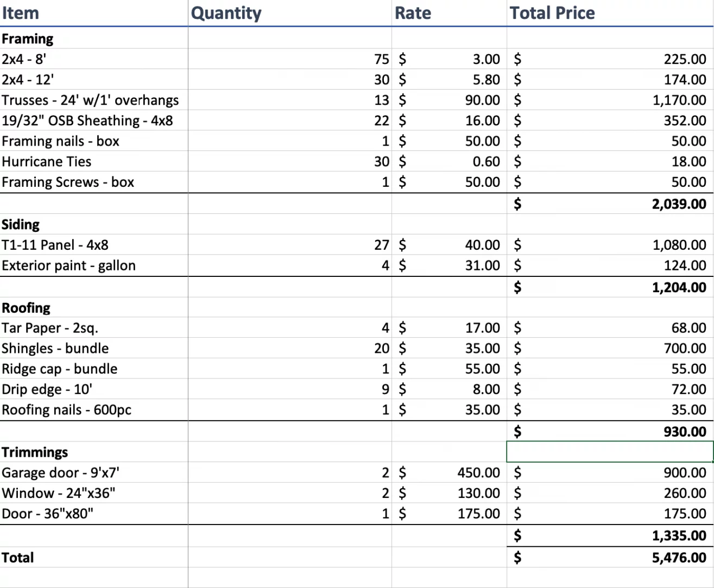Select the quantity 75 cell

coord(290,59)
